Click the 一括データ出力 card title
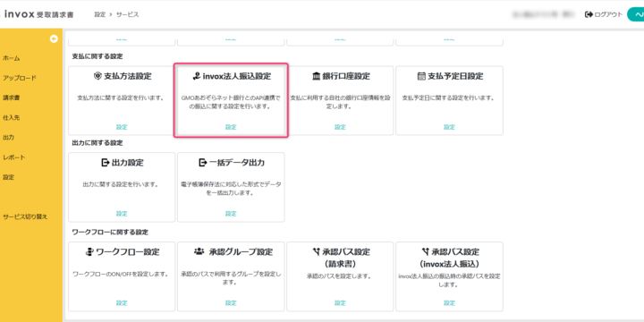 click(237, 163)
